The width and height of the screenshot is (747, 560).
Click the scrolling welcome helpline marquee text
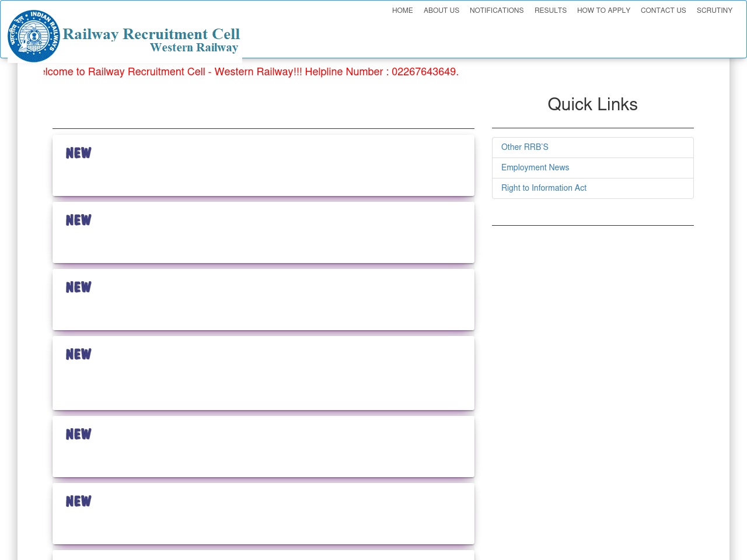[x=252, y=72]
